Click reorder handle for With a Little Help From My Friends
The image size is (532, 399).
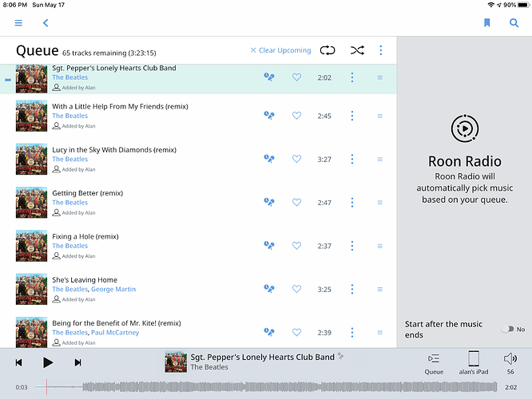pyautogui.click(x=380, y=116)
